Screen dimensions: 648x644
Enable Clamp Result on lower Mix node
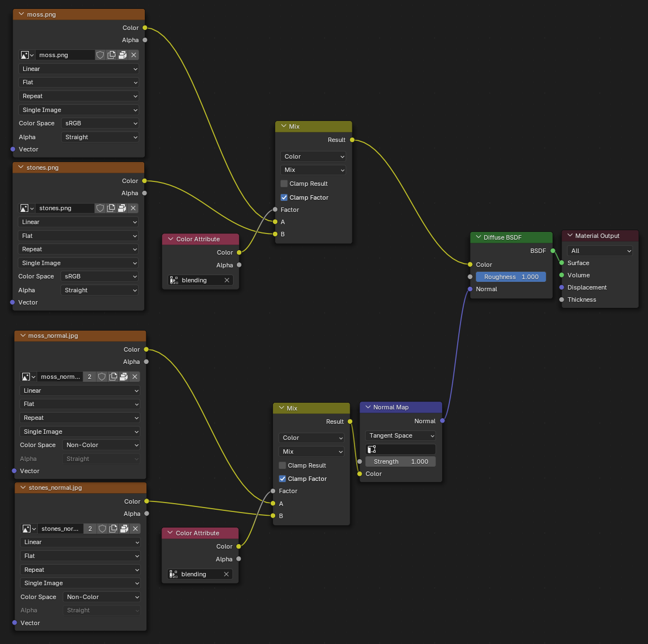[x=282, y=465]
